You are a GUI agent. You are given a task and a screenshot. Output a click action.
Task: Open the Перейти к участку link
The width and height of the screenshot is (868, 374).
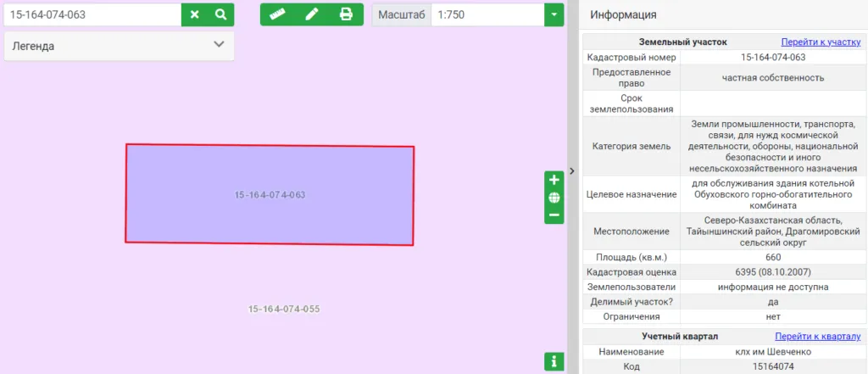point(821,42)
